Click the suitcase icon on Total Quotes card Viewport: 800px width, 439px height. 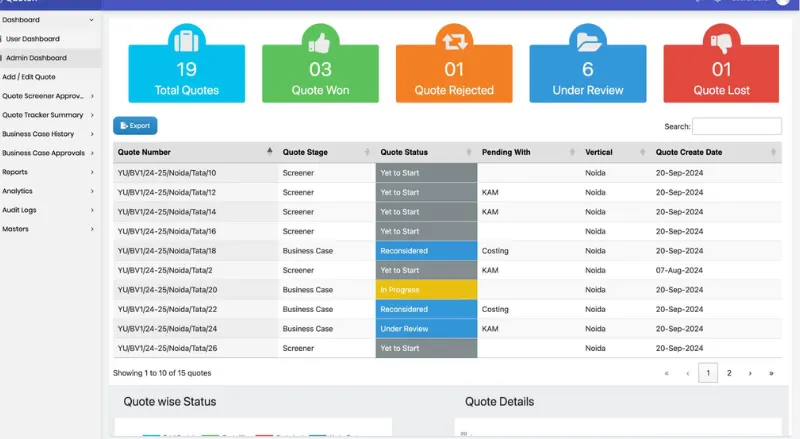click(187, 42)
